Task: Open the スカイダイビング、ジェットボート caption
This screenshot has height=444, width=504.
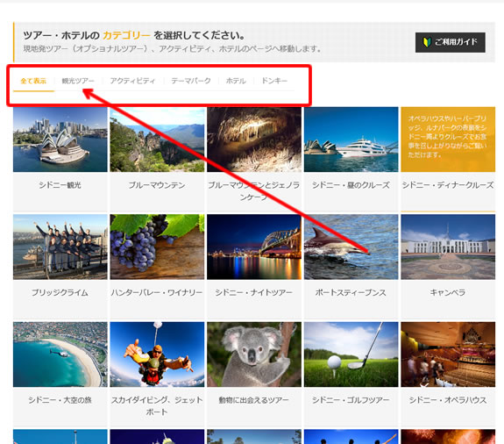Action: pos(157,405)
